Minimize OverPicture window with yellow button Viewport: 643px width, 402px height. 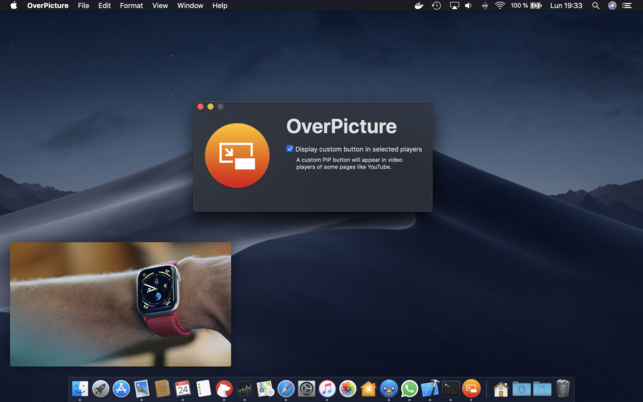pos(210,107)
